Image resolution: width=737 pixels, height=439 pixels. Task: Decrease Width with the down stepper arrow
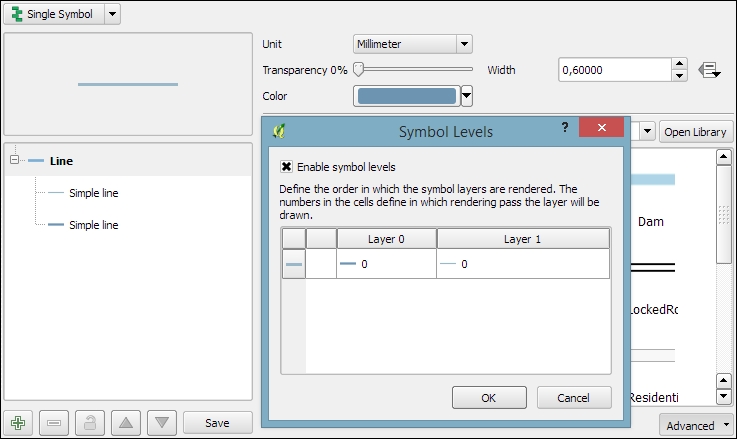click(x=679, y=76)
